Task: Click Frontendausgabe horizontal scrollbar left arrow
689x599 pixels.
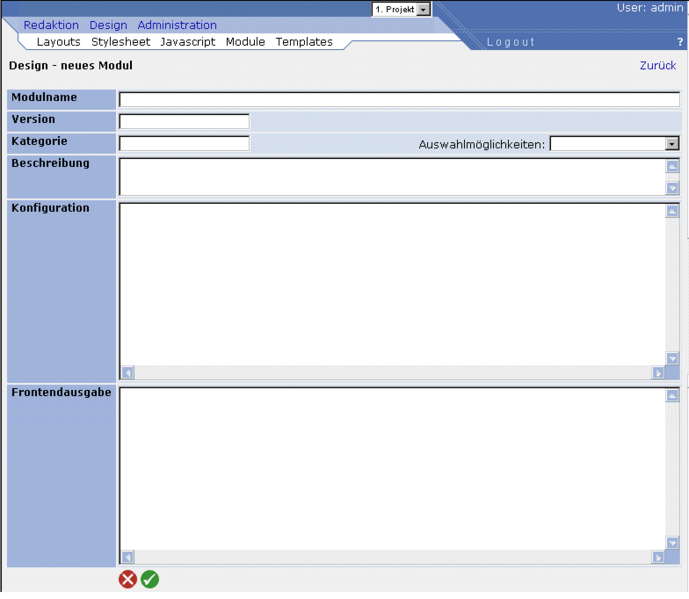Action: coord(127,557)
